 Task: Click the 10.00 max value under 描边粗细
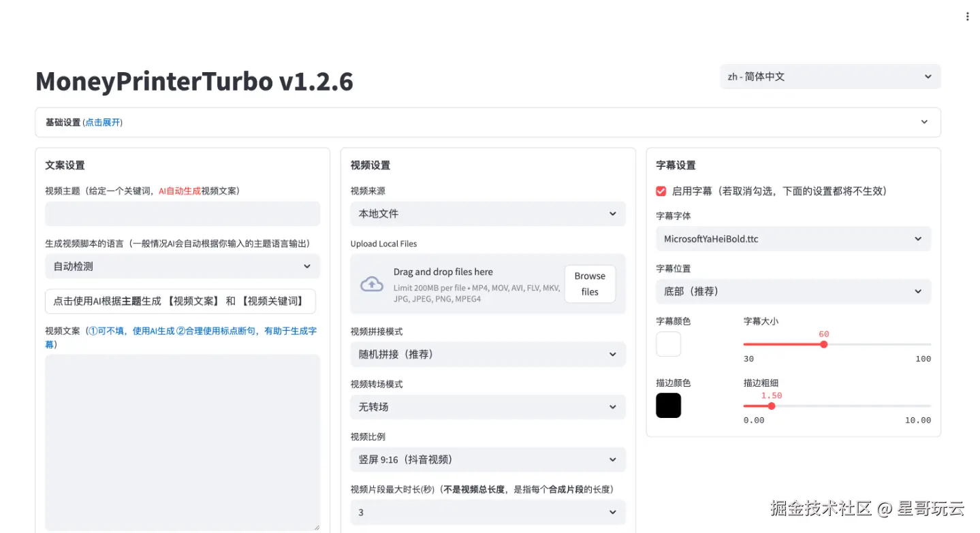[918, 420]
